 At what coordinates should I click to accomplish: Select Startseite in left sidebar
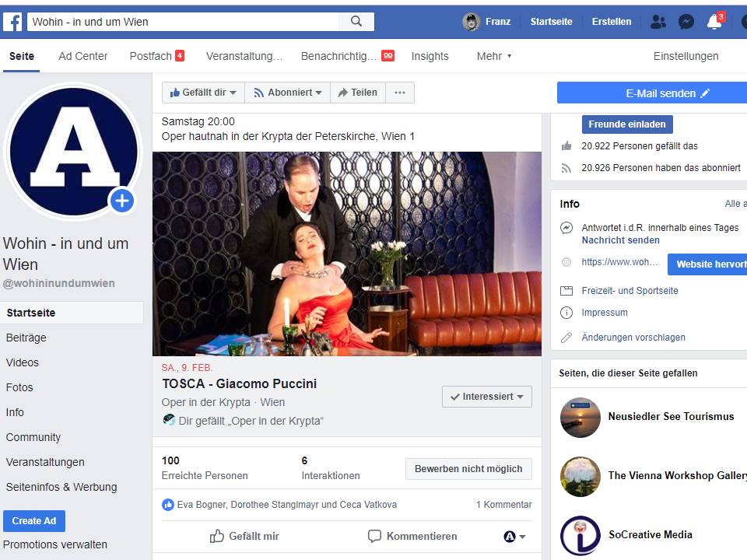[x=72, y=313]
